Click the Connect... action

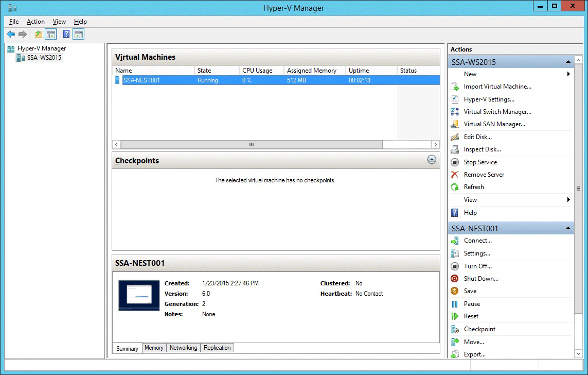click(x=477, y=241)
